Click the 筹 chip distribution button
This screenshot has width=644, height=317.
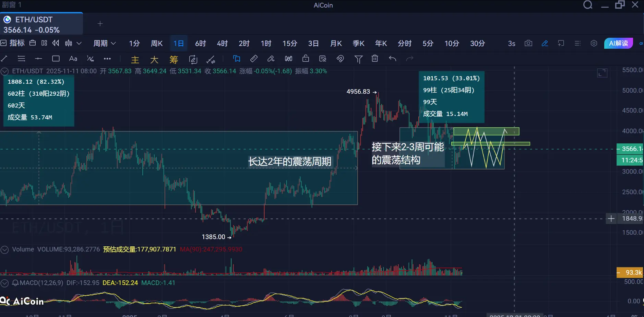tap(174, 60)
